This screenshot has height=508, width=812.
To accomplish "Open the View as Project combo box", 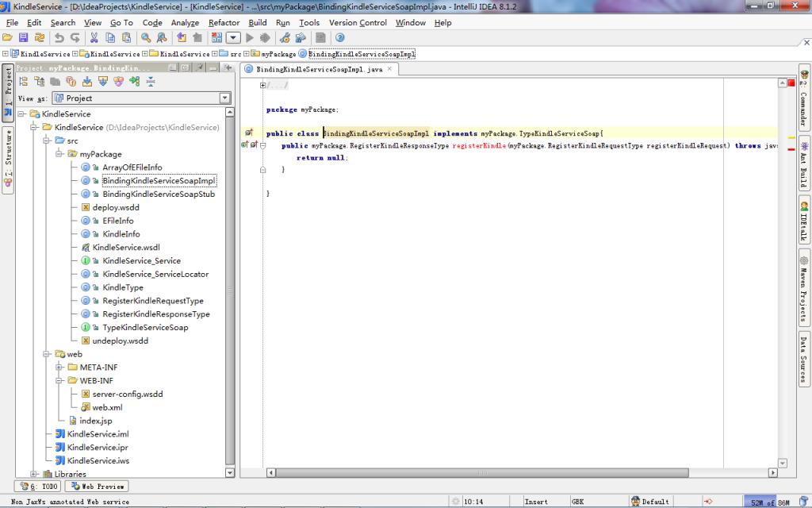I will (141, 98).
